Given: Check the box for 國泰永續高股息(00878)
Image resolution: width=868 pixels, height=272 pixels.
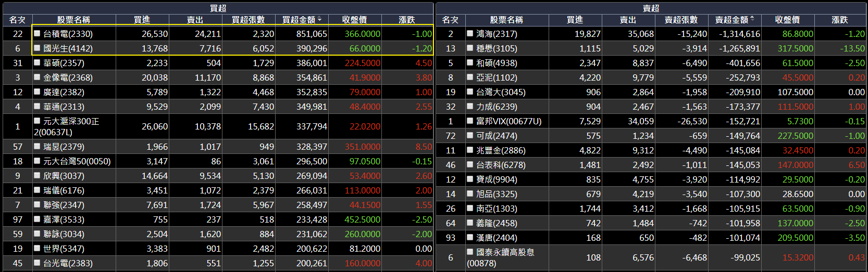Looking at the screenshot, I should click(470, 252).
